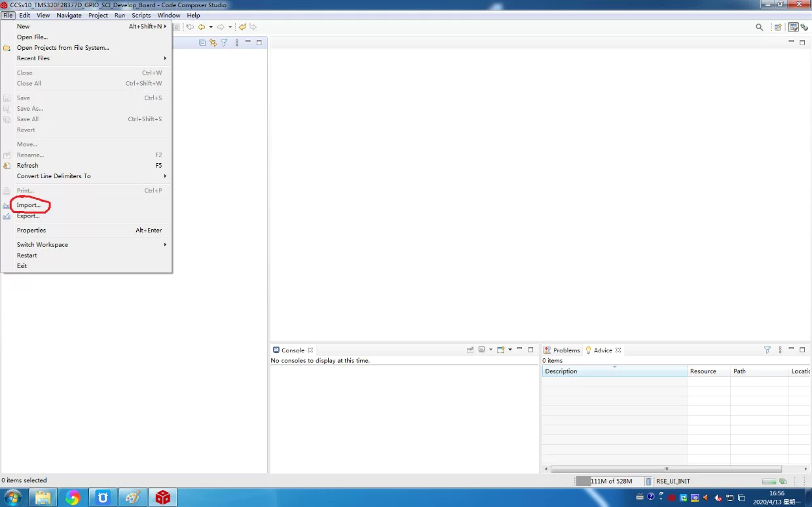812x507 pixels.
Task: Switch to the CCS Debug perspective
Action: [803, 27]
